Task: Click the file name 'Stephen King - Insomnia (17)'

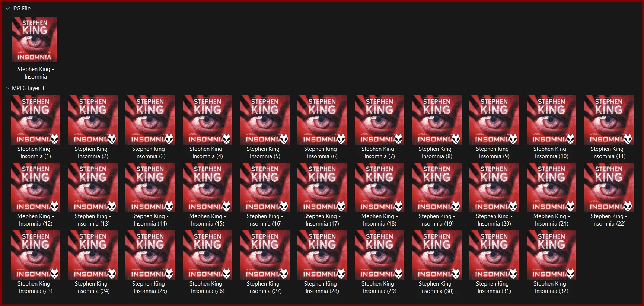Action: point(322,220)
